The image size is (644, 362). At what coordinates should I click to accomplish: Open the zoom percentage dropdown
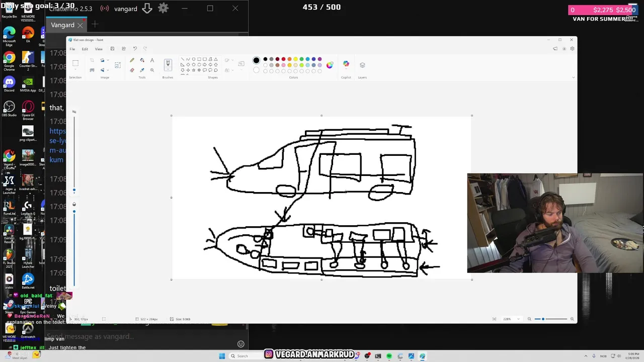518,319
